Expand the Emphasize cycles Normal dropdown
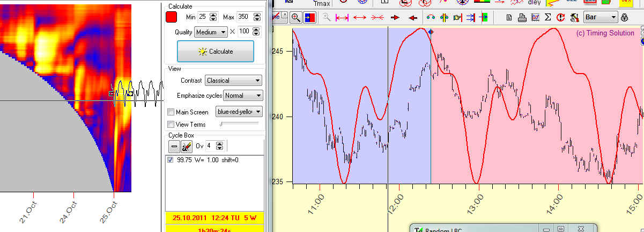 (243, 96)
